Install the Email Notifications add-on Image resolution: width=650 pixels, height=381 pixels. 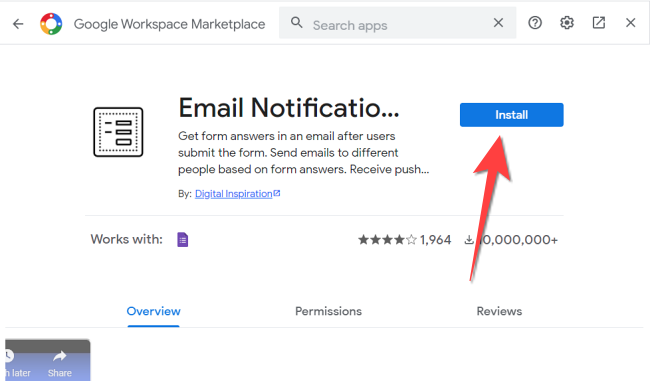[x=512, y=115]
